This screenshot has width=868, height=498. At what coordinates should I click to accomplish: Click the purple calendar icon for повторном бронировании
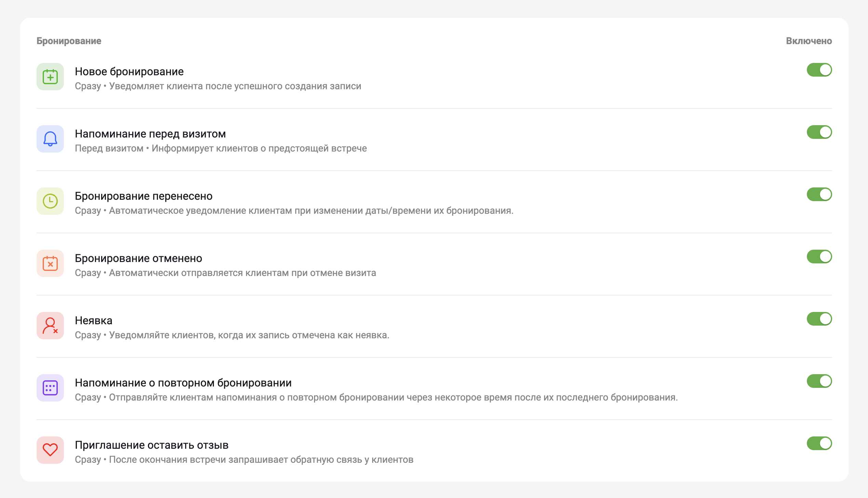50,388
